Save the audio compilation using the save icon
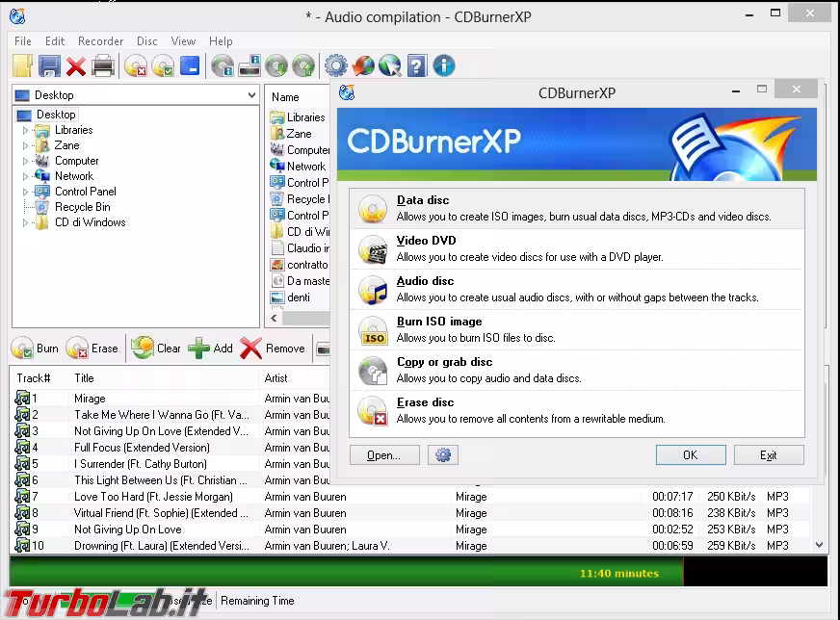 click(48, 65)
